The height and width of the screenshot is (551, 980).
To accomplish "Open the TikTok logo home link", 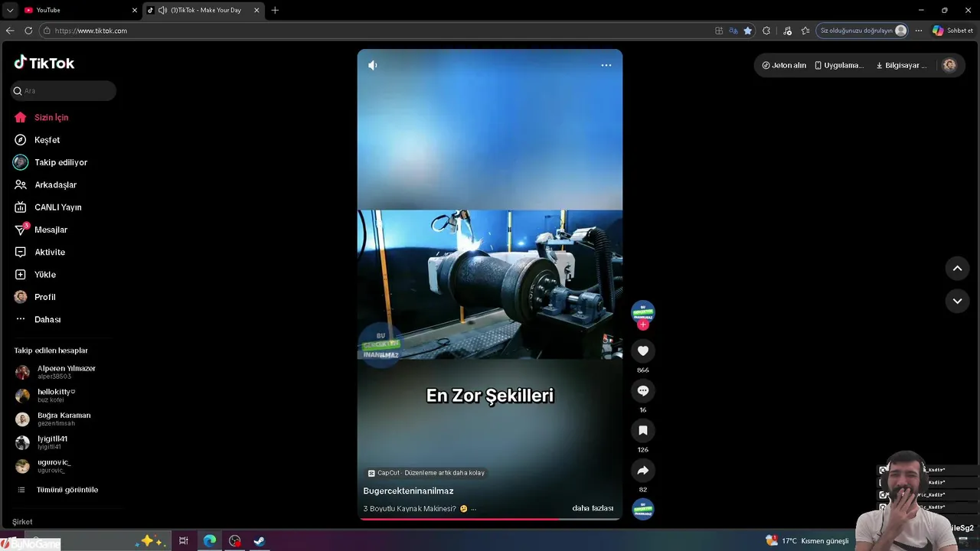I will click(x=44, y=63).
